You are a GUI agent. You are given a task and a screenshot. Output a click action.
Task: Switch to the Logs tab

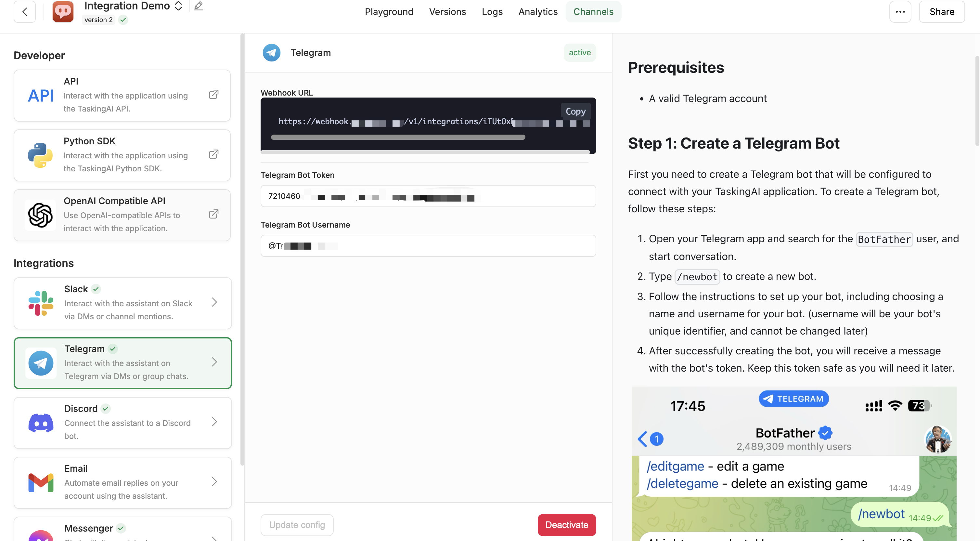pyautogui.click(x=492, y=12)
